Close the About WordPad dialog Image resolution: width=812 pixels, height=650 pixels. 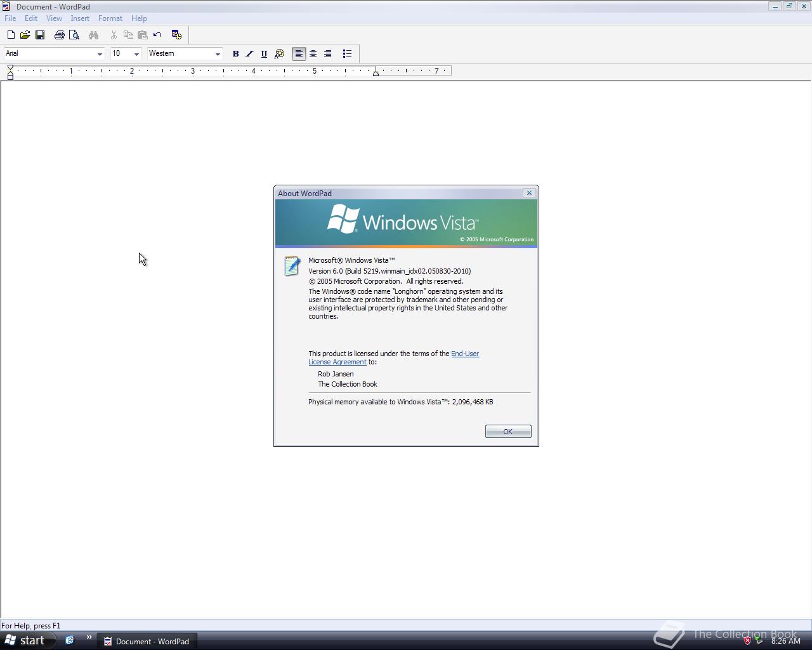[529, 193]
